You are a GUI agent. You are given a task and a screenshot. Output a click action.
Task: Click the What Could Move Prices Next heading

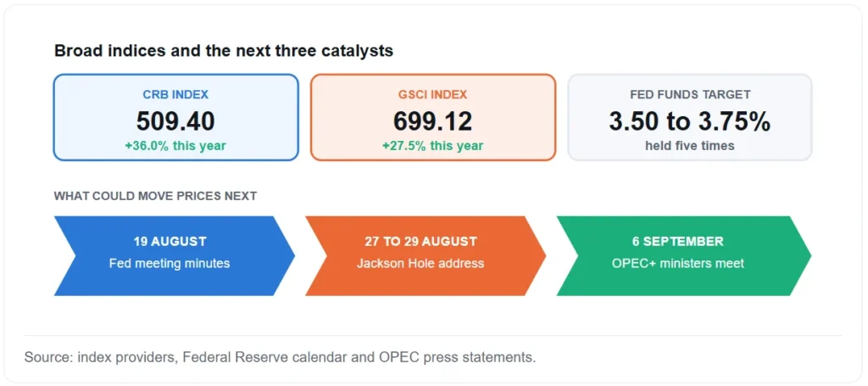click(155, 196)
